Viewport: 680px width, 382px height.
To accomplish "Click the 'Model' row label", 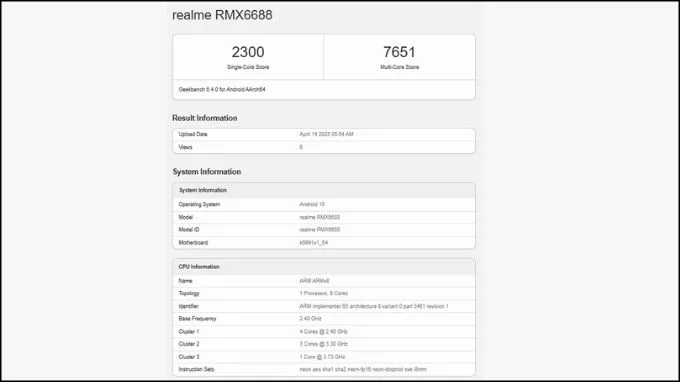I will [x=186, y=217].
